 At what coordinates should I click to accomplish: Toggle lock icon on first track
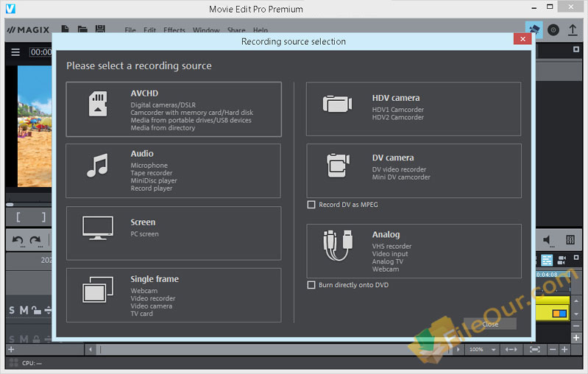click(36, 310)
